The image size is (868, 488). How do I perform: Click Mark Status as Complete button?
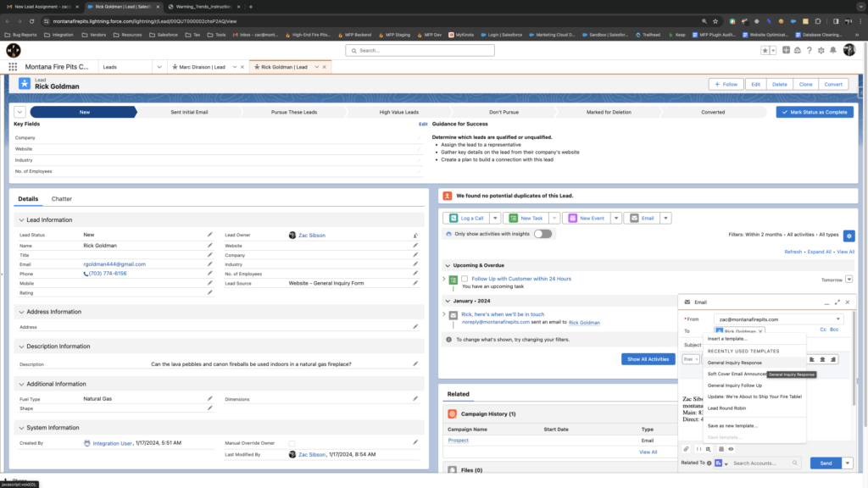point(815,113)
